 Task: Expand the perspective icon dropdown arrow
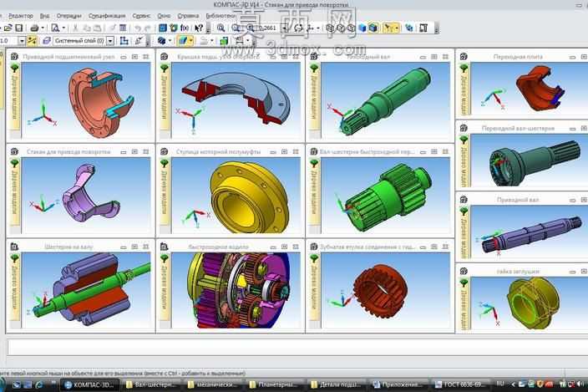coord(191,40)
